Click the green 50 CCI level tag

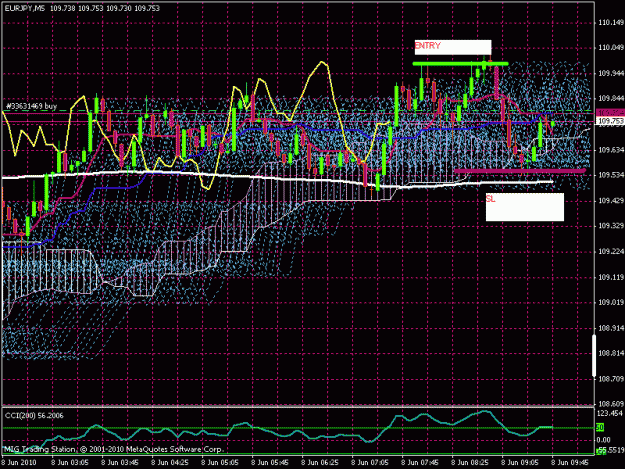(600, 428)
